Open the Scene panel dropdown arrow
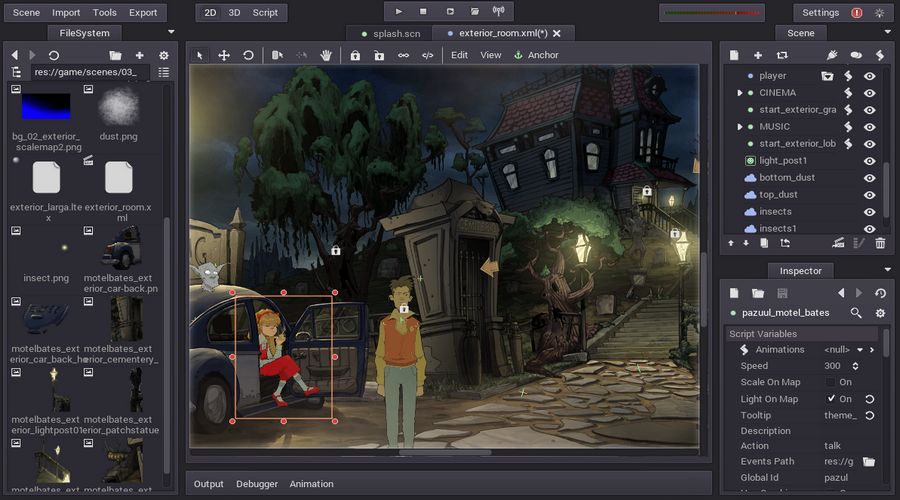The image size is (900, 500). tap(887, 32)
